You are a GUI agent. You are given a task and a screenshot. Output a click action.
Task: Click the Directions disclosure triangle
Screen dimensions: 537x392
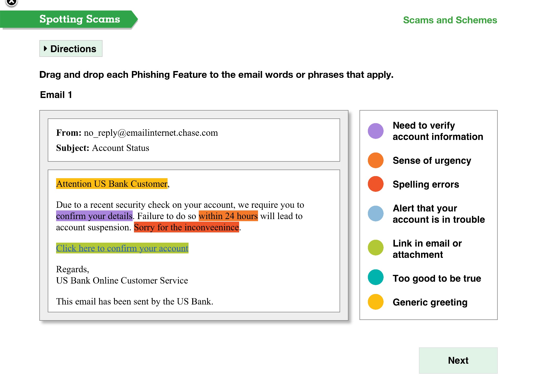click(45, 48)
